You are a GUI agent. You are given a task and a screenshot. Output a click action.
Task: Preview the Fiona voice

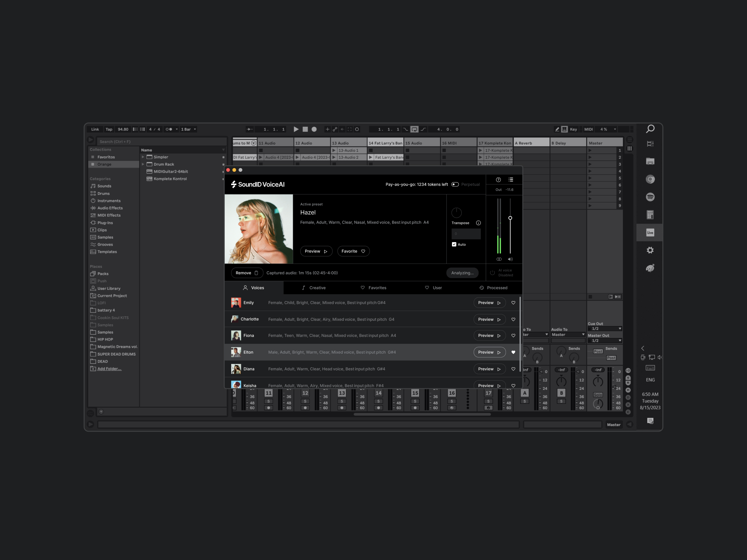pyautogui.click(x=489, y=335)
